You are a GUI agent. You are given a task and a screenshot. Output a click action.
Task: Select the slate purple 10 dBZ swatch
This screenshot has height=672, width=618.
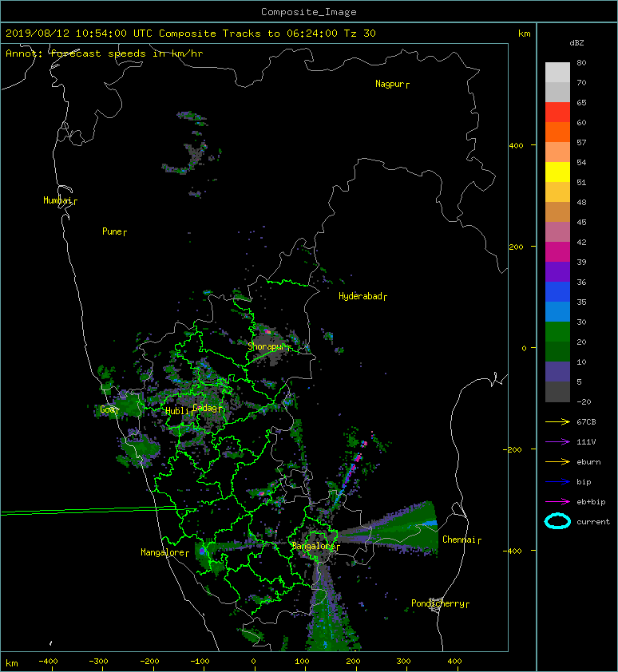(557, 372)
